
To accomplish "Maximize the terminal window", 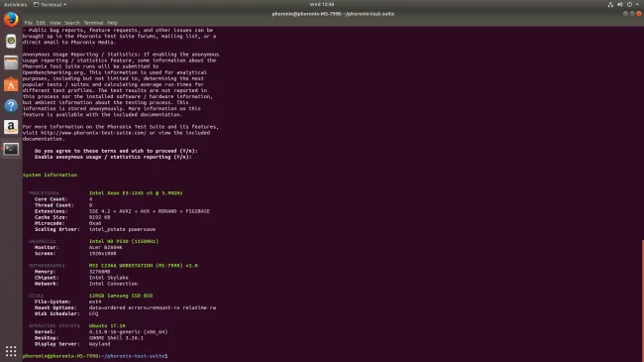I will coord(632,14).
